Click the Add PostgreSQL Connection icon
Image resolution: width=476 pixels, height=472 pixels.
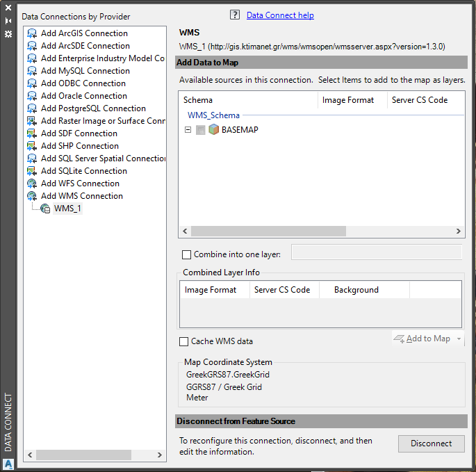32,108
